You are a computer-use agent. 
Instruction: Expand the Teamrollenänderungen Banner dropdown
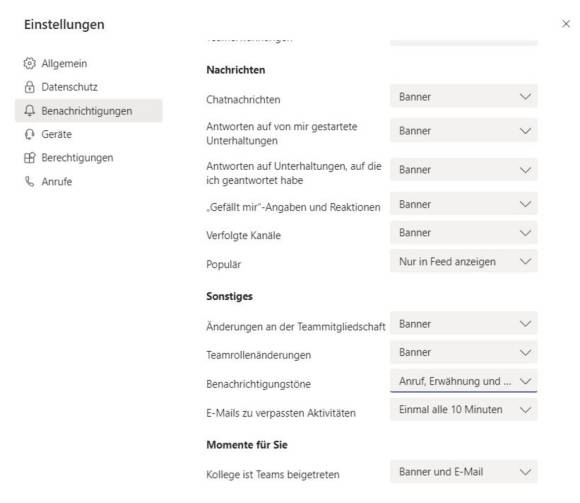463,352
